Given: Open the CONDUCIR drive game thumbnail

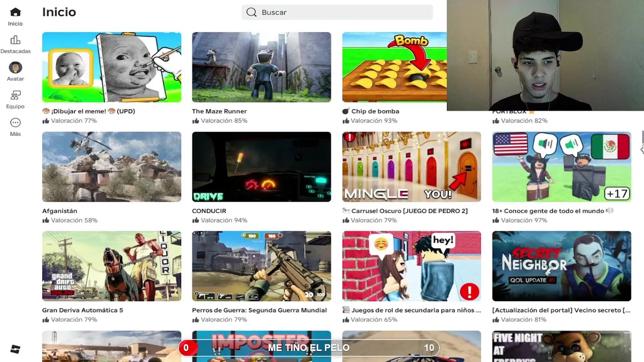Looking at the screenshot, I should click(262, 166).
